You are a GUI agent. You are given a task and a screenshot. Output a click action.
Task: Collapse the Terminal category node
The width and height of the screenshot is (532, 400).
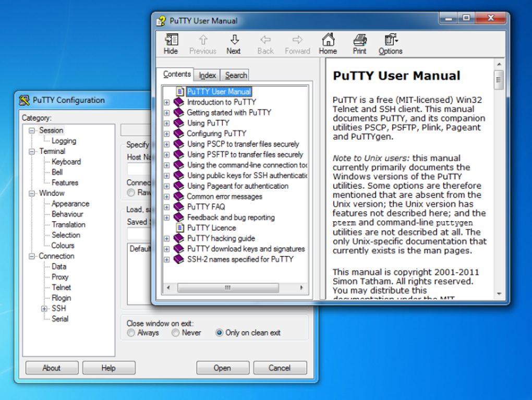click(31, 151)
